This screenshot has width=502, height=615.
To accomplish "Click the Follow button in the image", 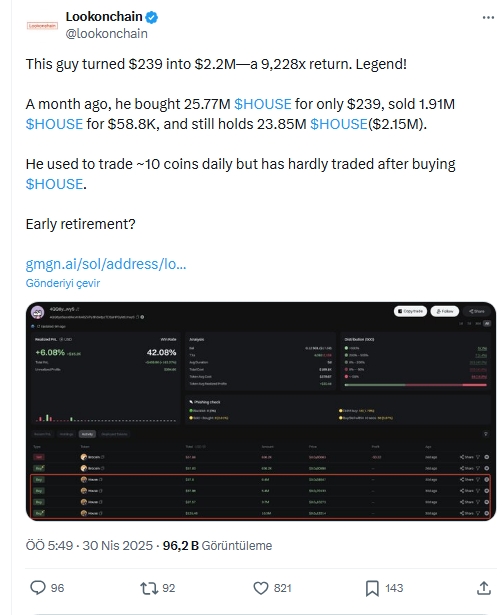I will [445, 311].
